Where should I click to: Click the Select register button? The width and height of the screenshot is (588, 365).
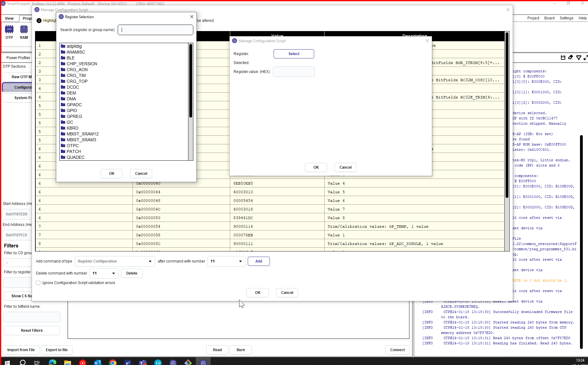pyautogui.click(x=294, y=54)
